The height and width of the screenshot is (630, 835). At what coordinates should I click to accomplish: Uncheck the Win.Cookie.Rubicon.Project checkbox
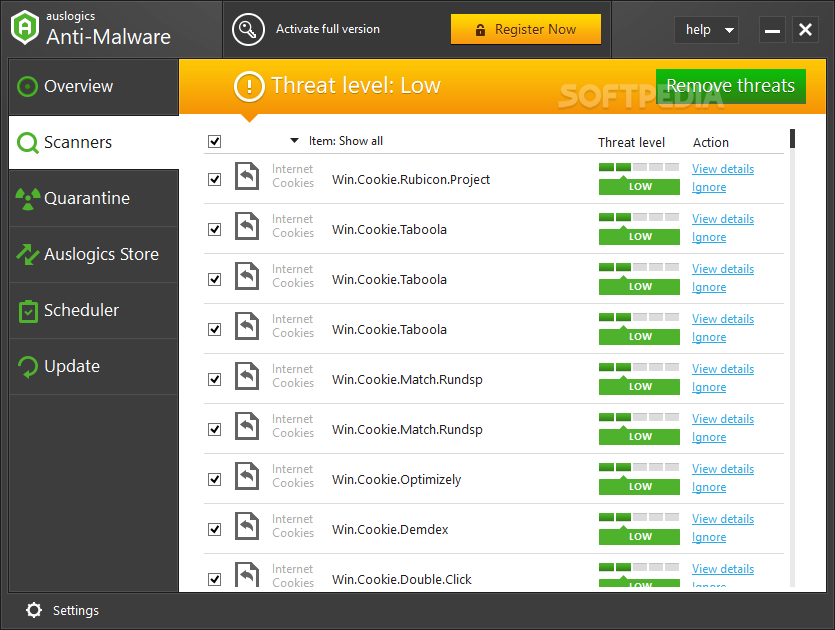pyautogui.click(x=215, y=179)
